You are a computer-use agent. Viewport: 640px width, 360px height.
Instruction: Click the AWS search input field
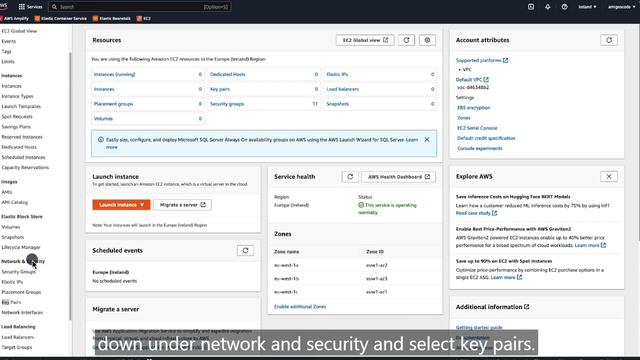pos(140,7)
